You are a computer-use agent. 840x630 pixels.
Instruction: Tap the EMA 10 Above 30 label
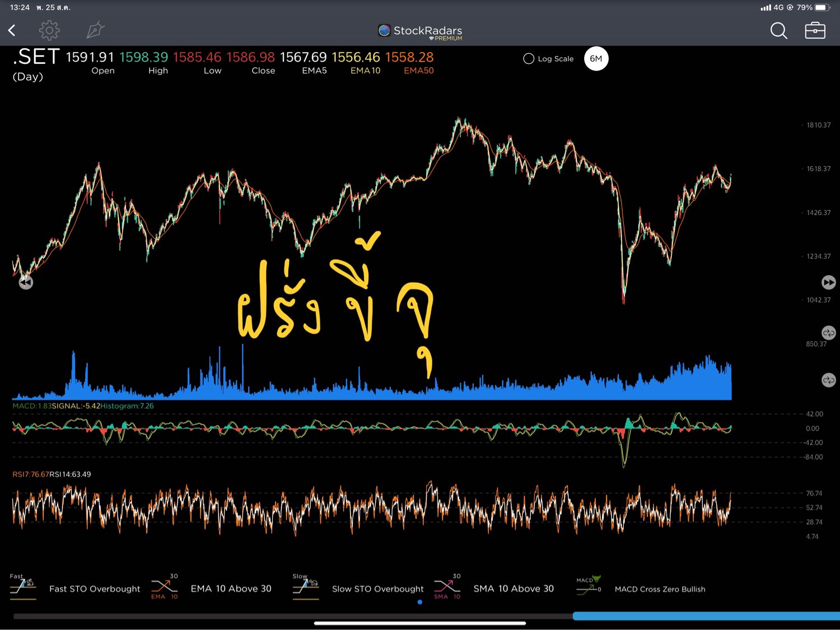pos(231,589)
